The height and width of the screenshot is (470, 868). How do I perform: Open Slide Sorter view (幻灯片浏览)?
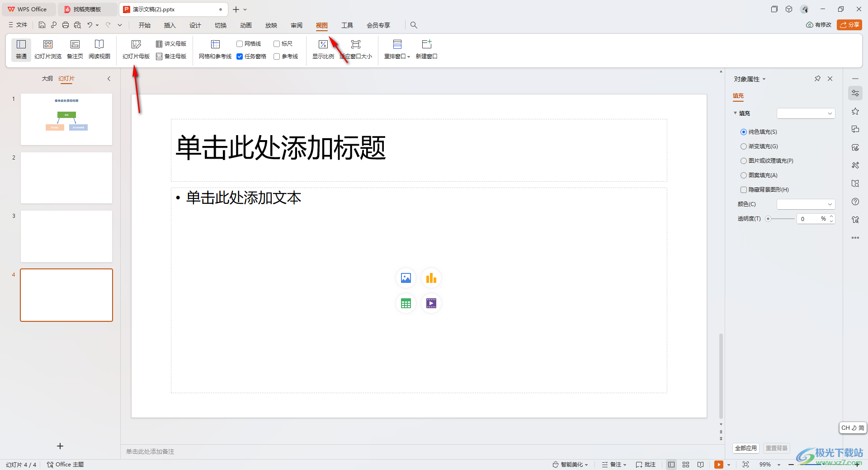coord(48,50)
